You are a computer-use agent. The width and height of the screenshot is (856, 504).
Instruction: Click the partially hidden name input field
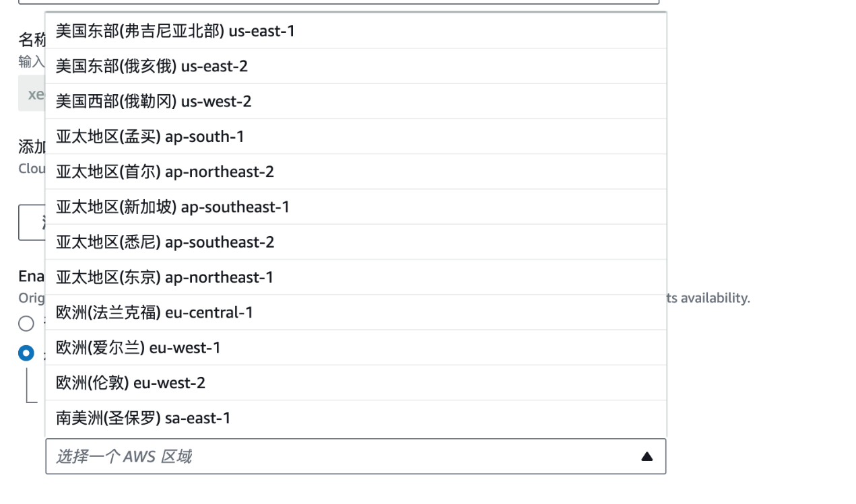[32, 94]
